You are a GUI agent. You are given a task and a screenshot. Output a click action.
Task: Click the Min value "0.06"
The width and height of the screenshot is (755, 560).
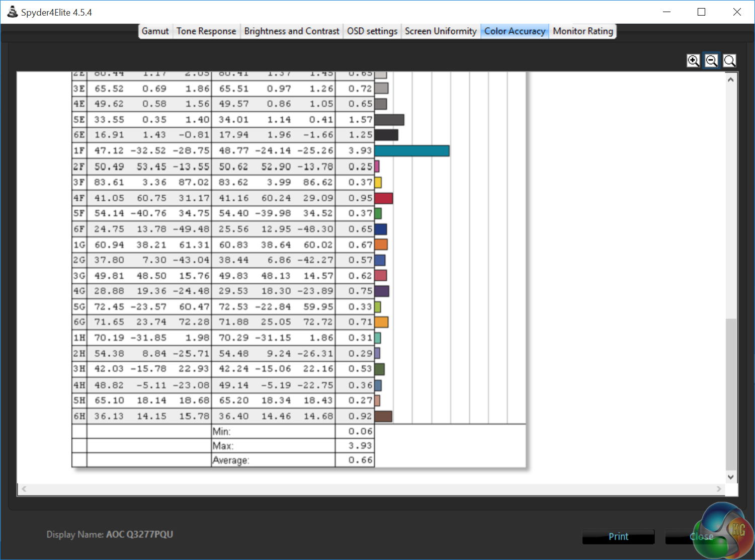coord(360,432)
